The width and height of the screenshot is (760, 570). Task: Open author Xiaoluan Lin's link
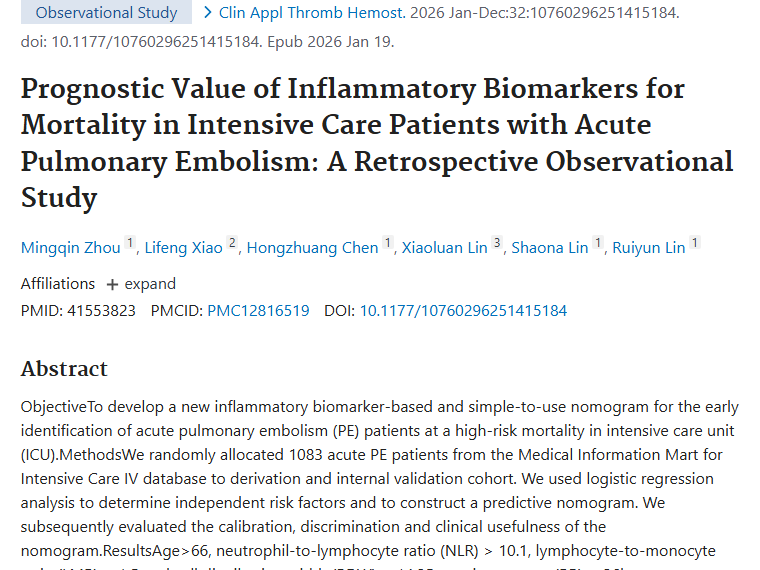click(x=444, y=248)
